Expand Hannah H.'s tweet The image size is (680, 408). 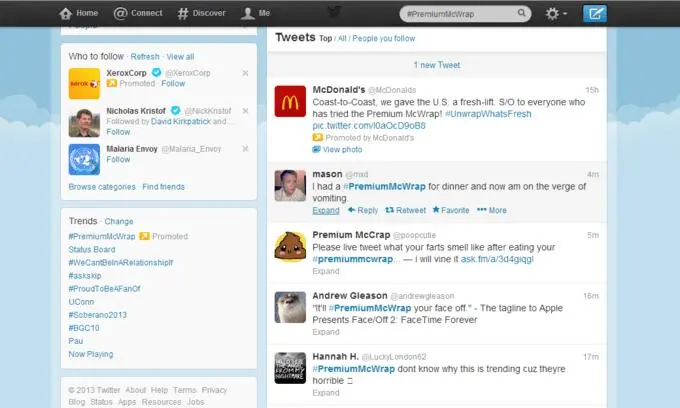tap(326, 393)
